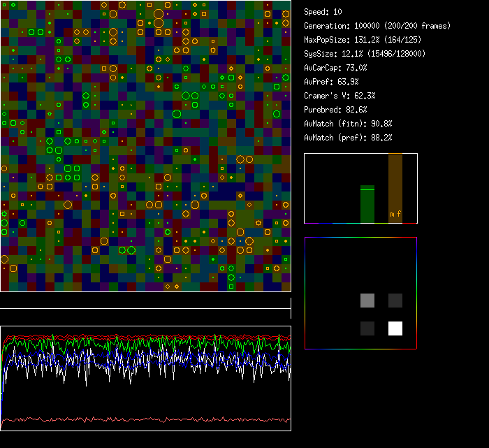The height and width of the screenshot is (448, 489).
Task: Select the Purebred 82.6% line
Action: (335, 110)
